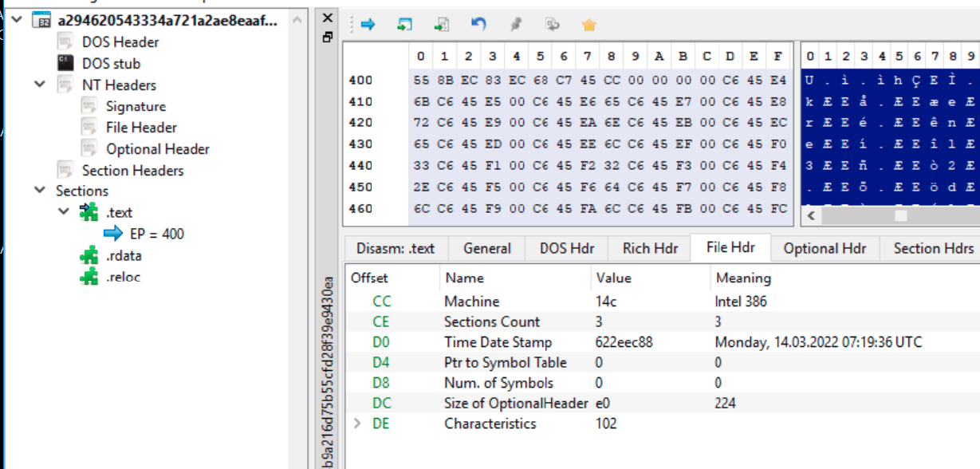Click the Time Date Stamp value 622eec88

coord(624,342)
